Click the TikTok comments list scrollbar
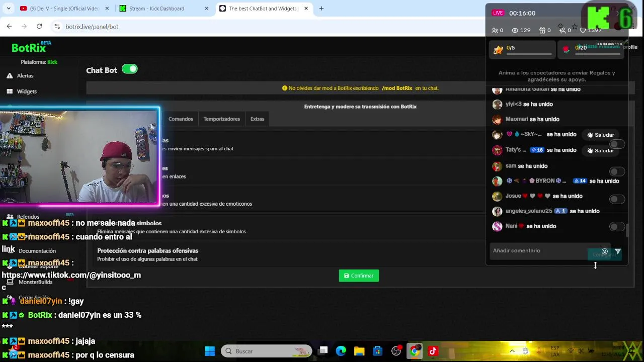Screen dimensions: 644x362 (x=627, y=230)
